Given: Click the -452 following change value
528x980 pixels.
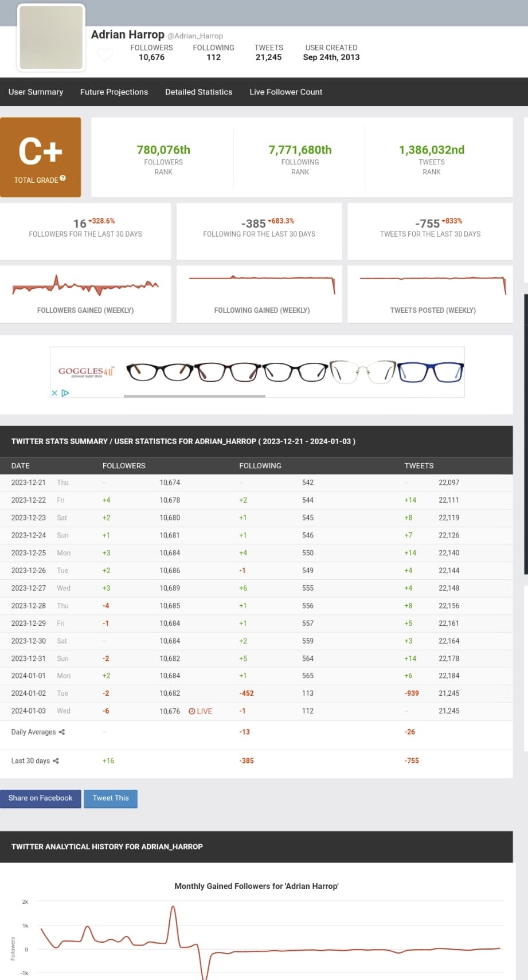Looking at the screenshot, I should 247,693.
